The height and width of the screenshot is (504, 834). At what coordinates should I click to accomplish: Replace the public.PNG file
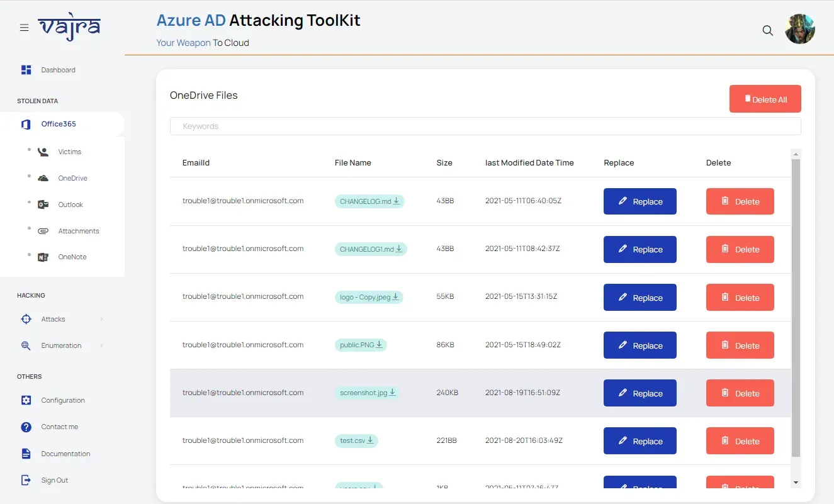(640, 345)
